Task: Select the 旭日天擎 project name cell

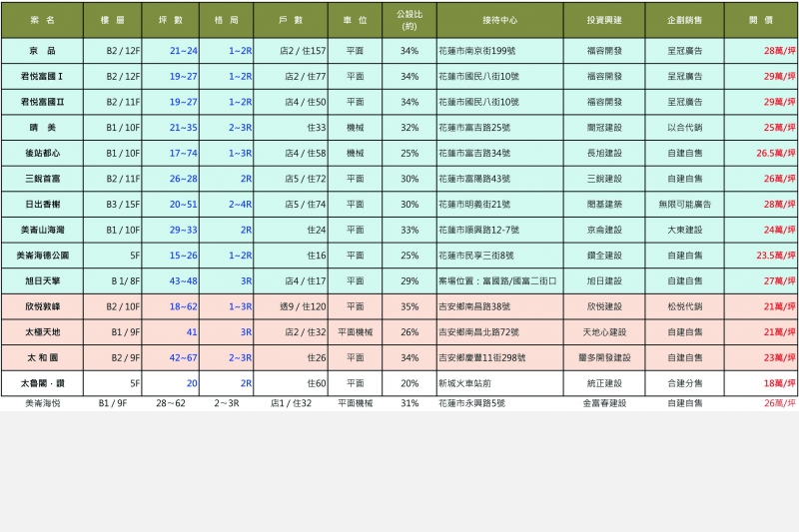Action: point(42,281)
